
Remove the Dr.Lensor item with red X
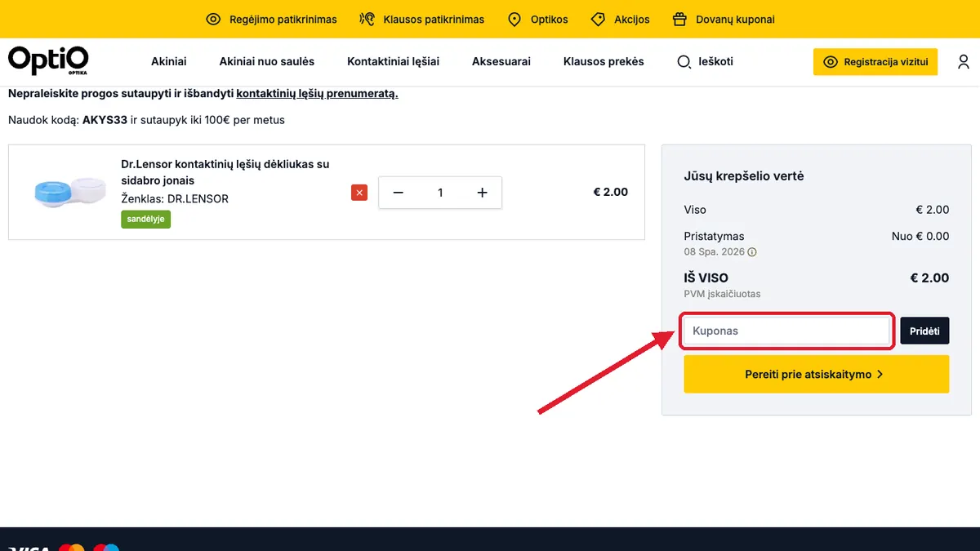click(x=359, y=193)
